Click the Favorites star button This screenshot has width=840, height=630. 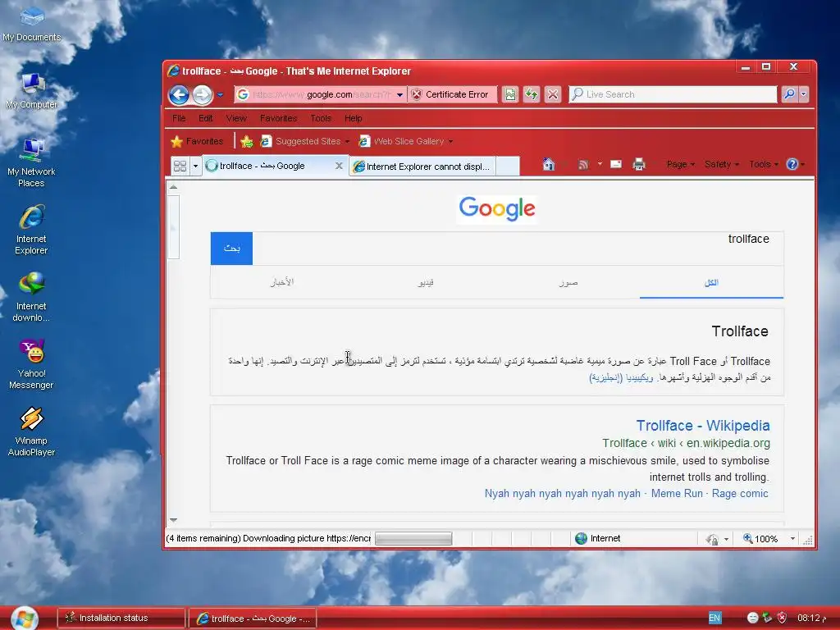pos(197,141)
